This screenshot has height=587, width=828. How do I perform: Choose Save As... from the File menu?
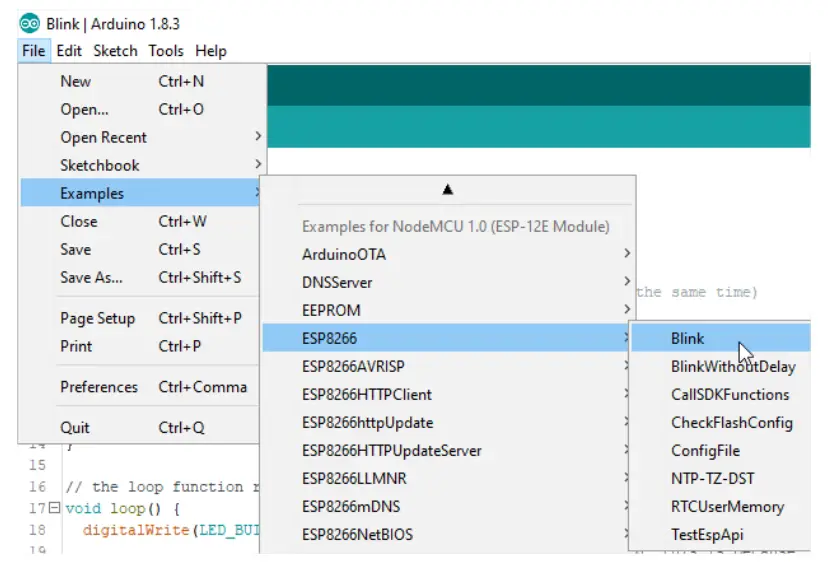140,277
